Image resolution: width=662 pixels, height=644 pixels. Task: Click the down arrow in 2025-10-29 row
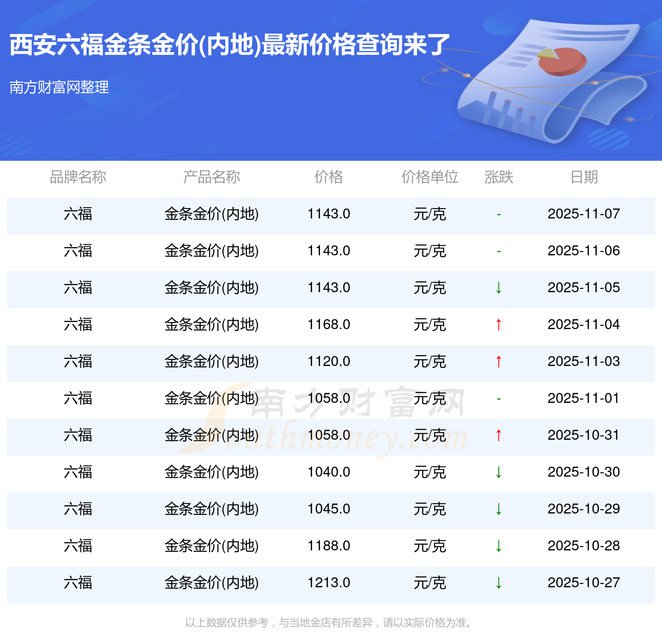(x=498, y=509)
